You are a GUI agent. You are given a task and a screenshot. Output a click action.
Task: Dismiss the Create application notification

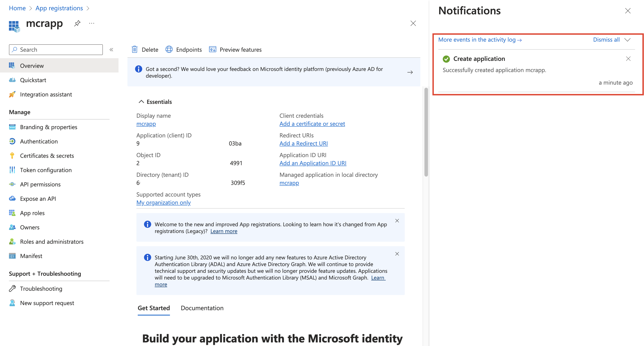pyautogui.click(x=628, y=59)
